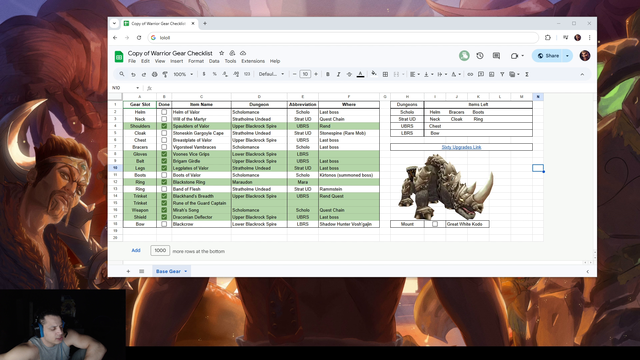Open the Edit menu

pos(145,61)
